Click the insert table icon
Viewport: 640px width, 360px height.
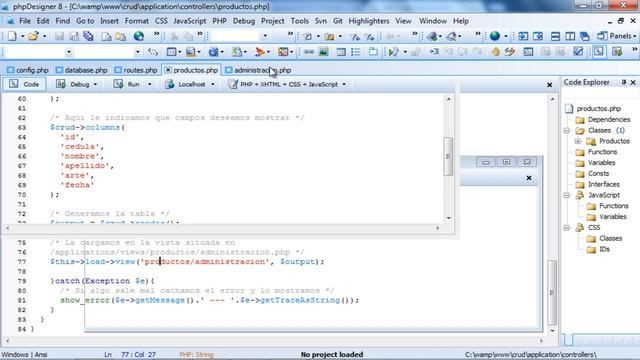pyautogui.click(x=341, y=52)
